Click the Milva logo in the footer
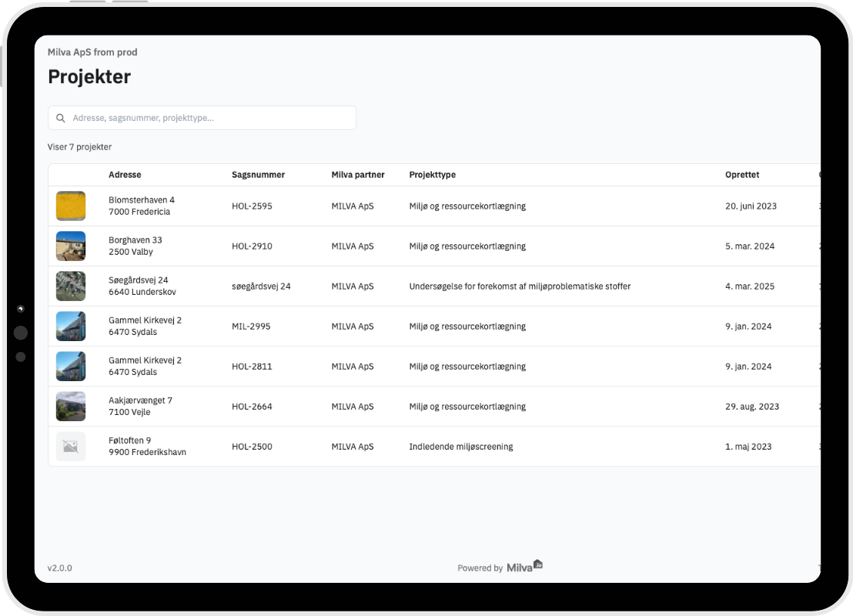853x616 pixels. pos(524,567)
